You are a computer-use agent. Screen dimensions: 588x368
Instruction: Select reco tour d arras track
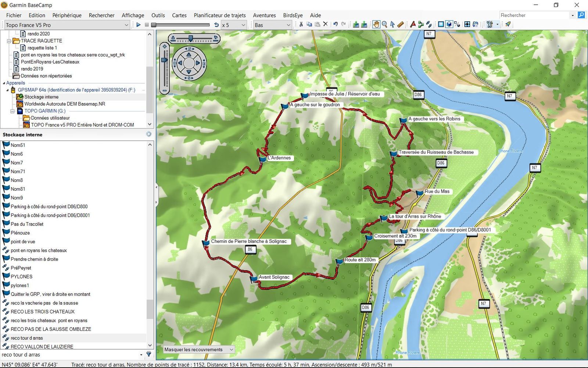(26, 338)
